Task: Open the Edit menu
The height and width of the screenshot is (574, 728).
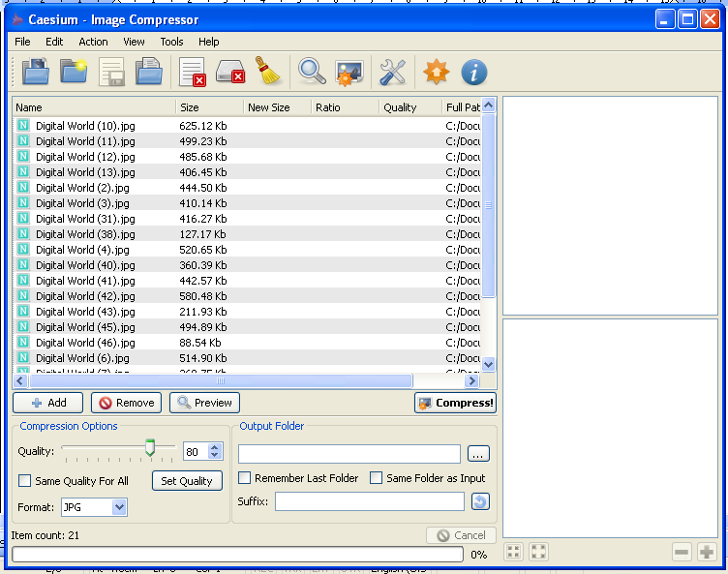Action: coord(54,42)
